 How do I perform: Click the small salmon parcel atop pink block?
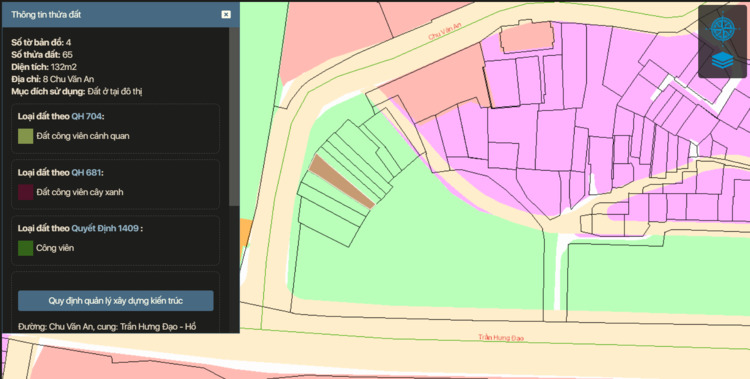[525, 37]
